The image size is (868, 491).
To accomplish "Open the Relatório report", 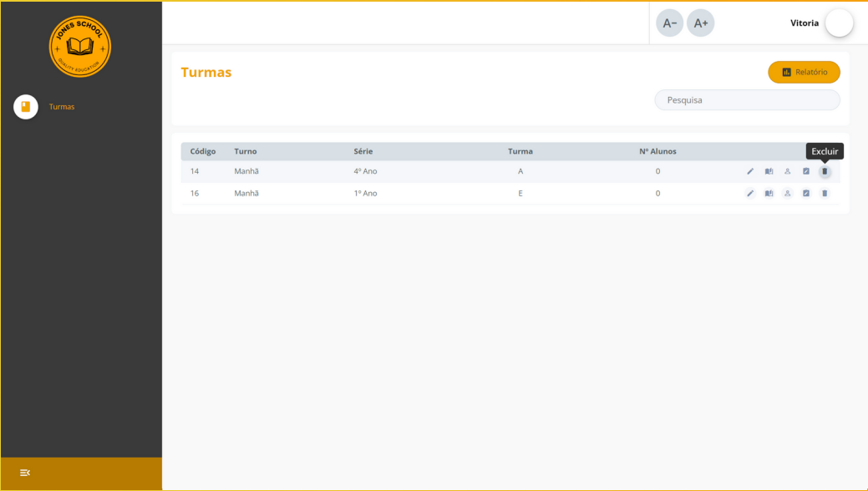I will (x=804, y=72).
